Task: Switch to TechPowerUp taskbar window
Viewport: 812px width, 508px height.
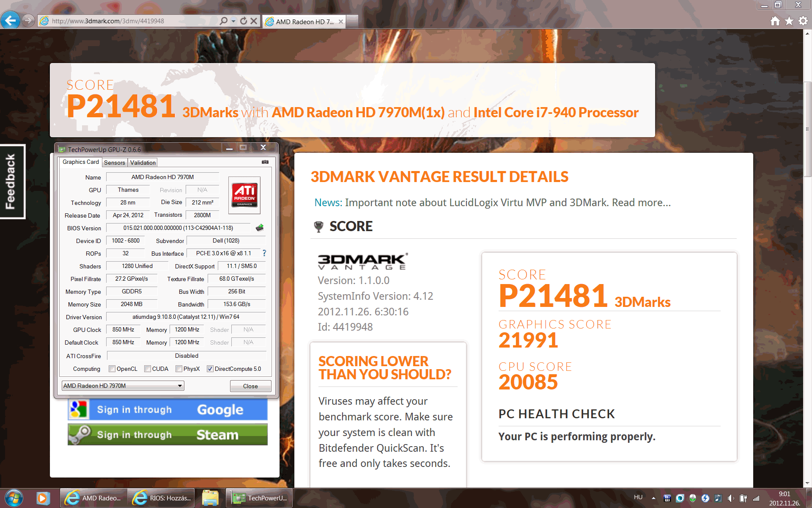Action: 259,498
